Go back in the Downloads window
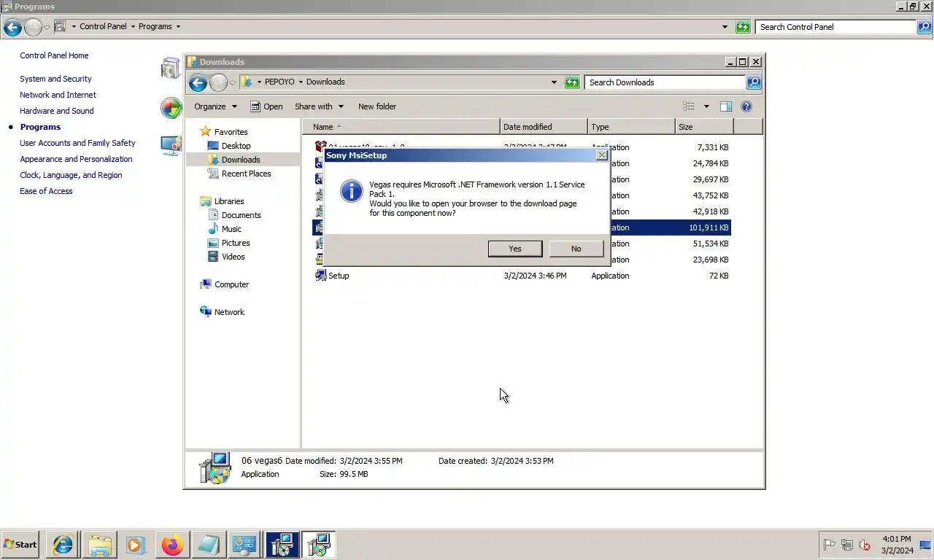 coord(198,82)
